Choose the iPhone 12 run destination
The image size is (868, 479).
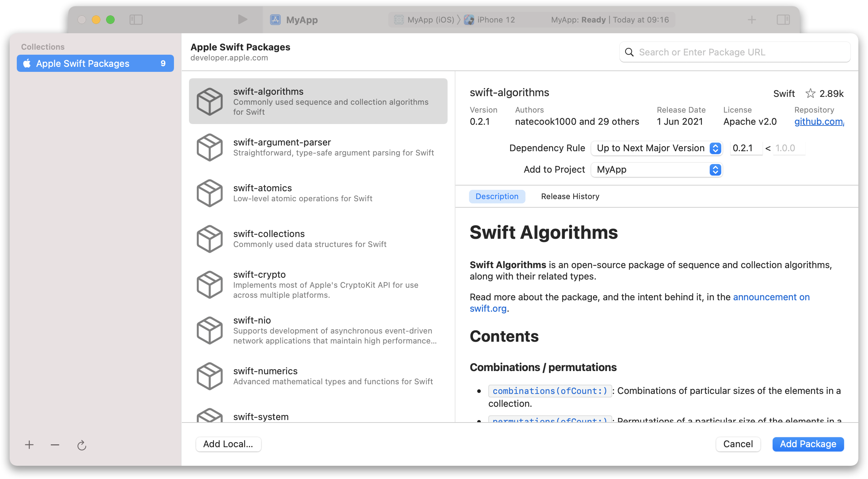pos(489,20)
